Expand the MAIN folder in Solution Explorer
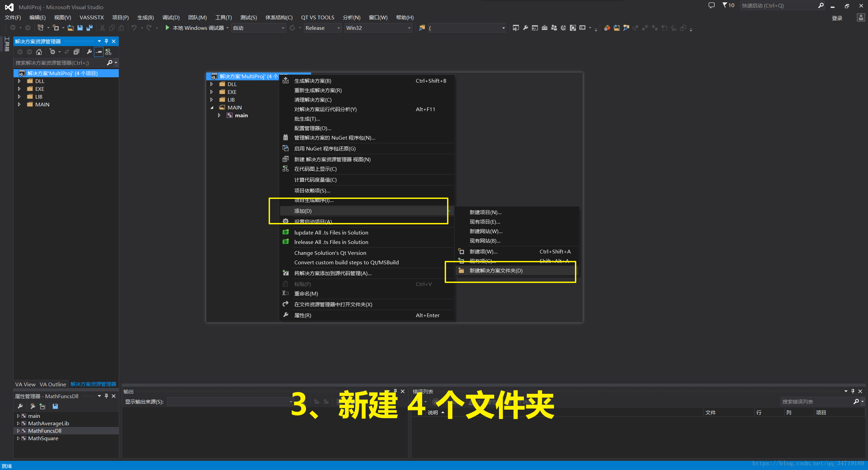This screenshot has height=470, width=868. (19, 104)
